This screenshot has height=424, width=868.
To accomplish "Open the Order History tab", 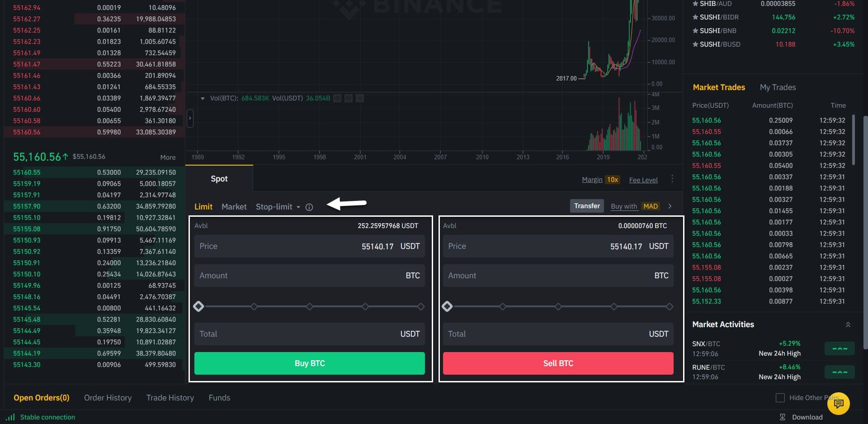I will [108, 398].
